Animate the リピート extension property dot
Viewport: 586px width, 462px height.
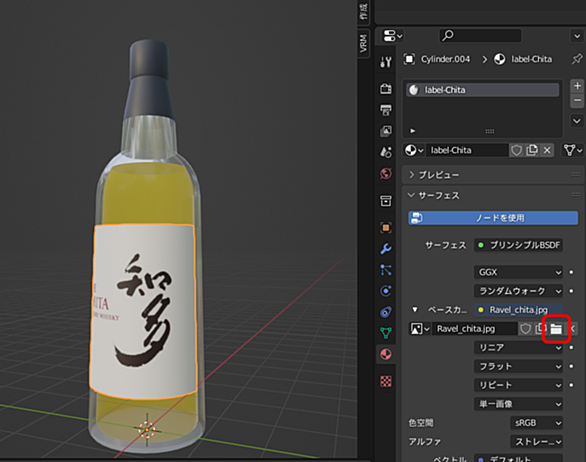(x=571, y=385)
